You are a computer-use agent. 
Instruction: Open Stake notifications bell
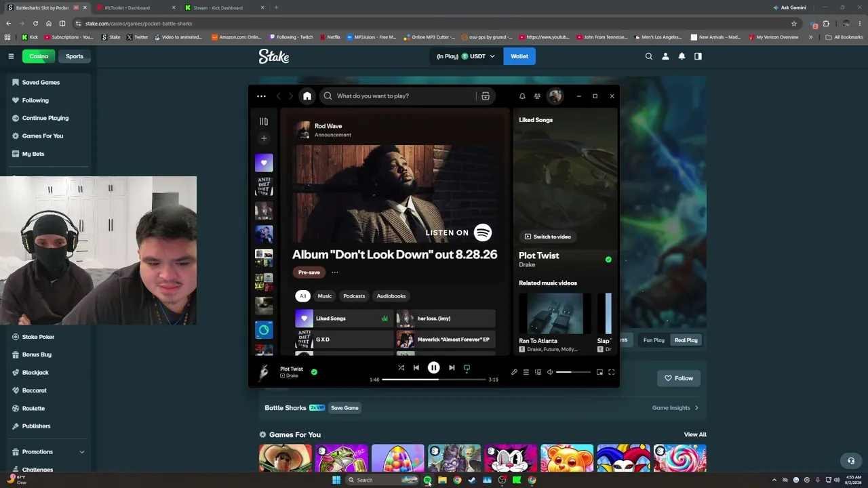pos(682,56)
